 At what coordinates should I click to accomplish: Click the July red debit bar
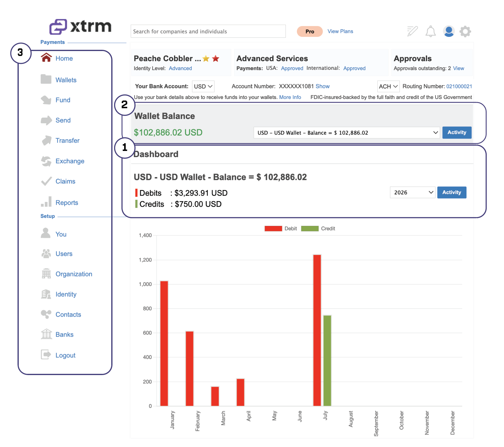click(x=317, y=330)
